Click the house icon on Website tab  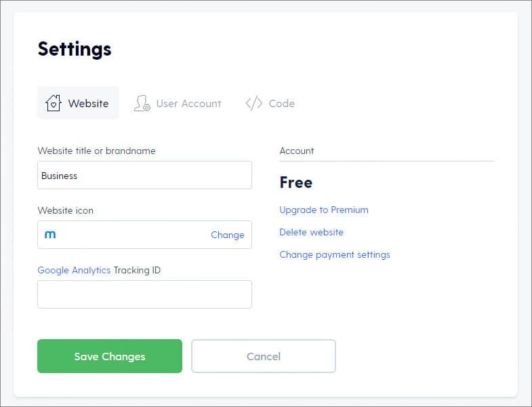click(54, 103)
